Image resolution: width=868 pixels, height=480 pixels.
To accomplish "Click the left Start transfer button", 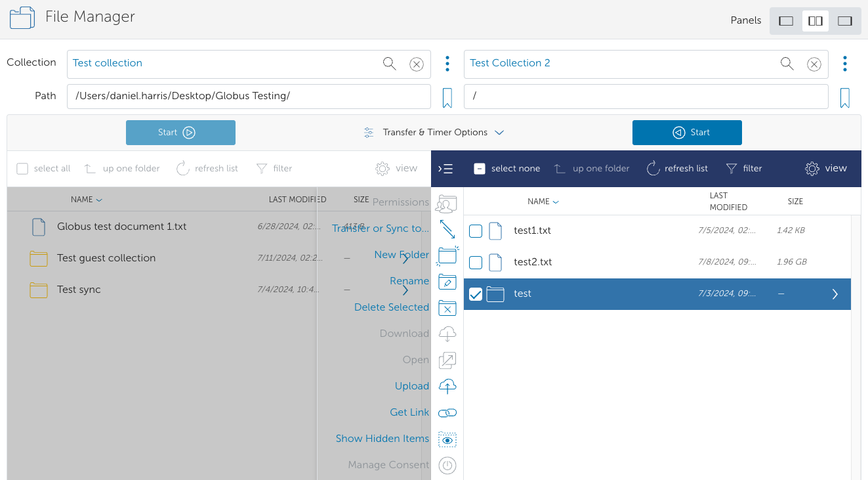I will [x=180, y=133].
